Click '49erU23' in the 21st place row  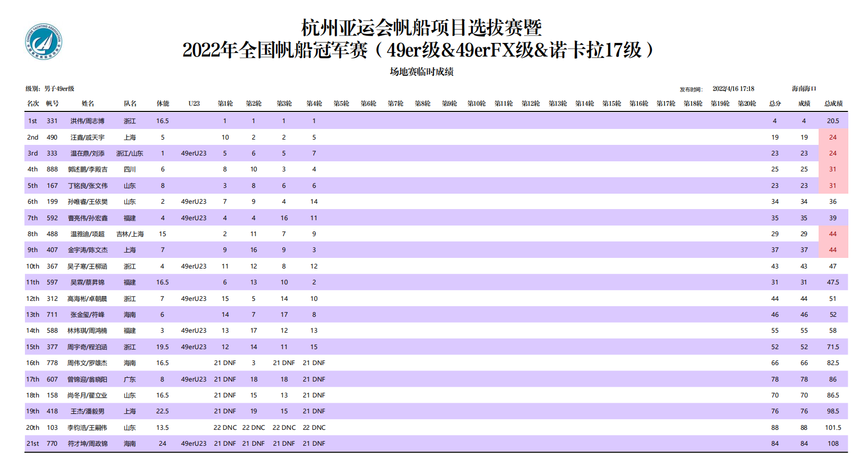pyautogui.click(x=194, y=444)
